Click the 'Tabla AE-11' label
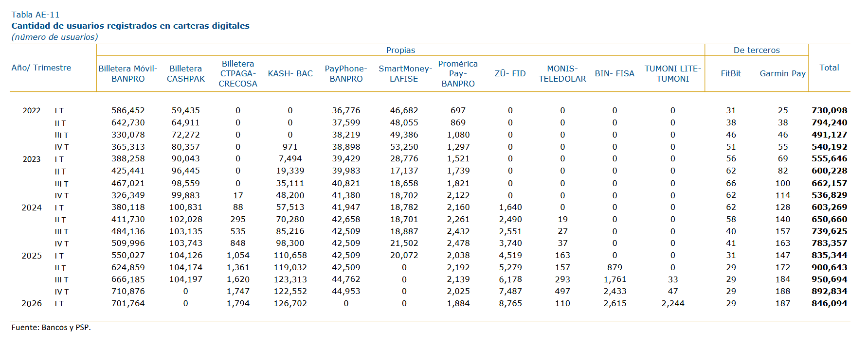The height and width of the screenshot is (347, 868). click(x=36, y=15)
